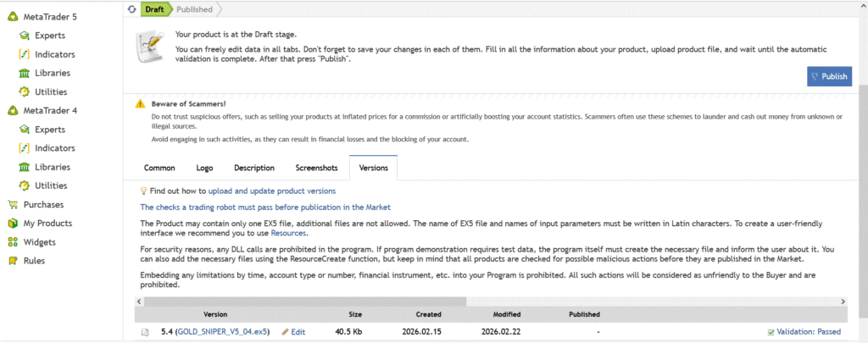The image size is (868, 343).
Task: Open the GOLD_SNIPER_V5_04.ex5 file link
Action: 222,332
